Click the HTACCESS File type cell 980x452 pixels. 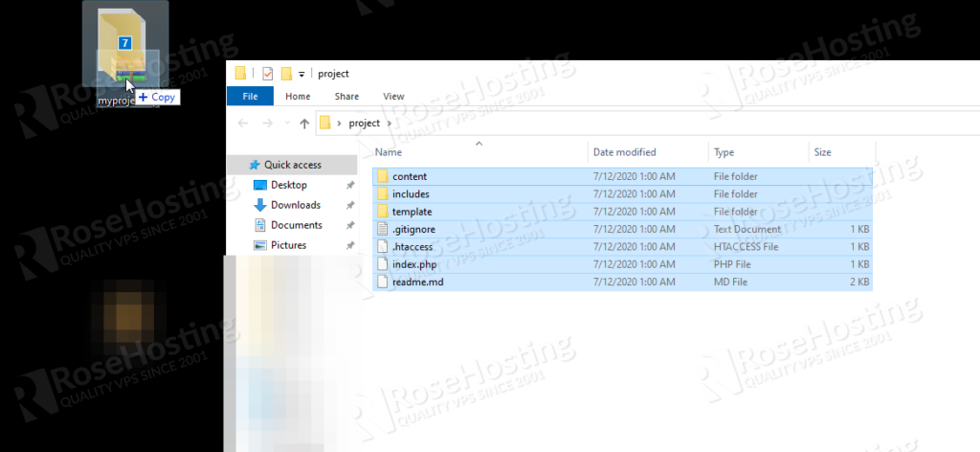pos(746,246)
